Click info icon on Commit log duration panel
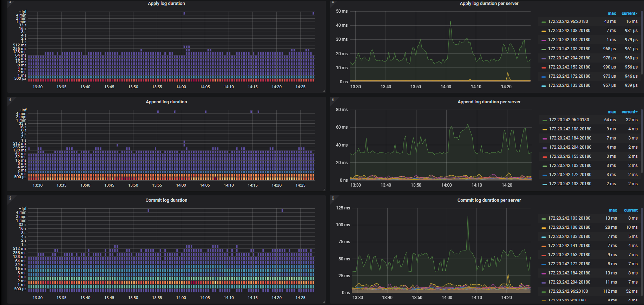 10,198
